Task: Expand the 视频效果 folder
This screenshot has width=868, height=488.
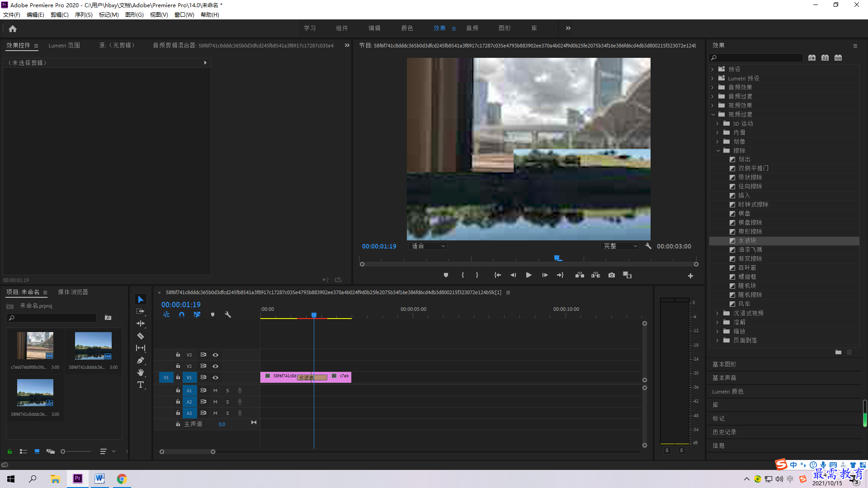Action: tap(712, 105)
